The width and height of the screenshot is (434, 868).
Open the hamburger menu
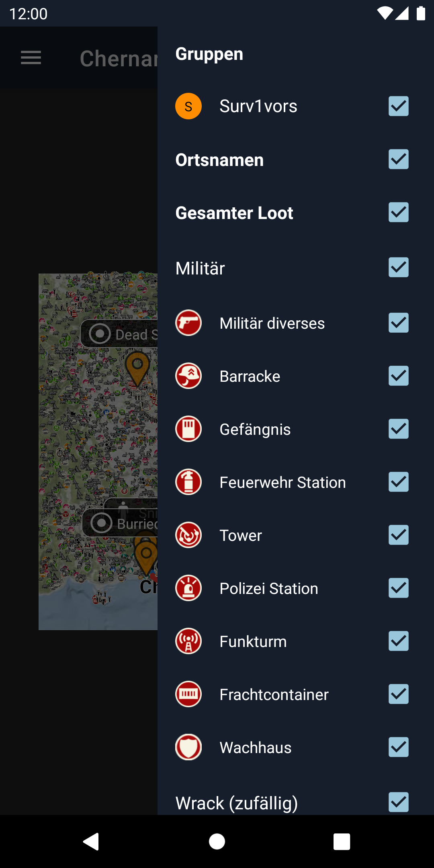(31, 58)
